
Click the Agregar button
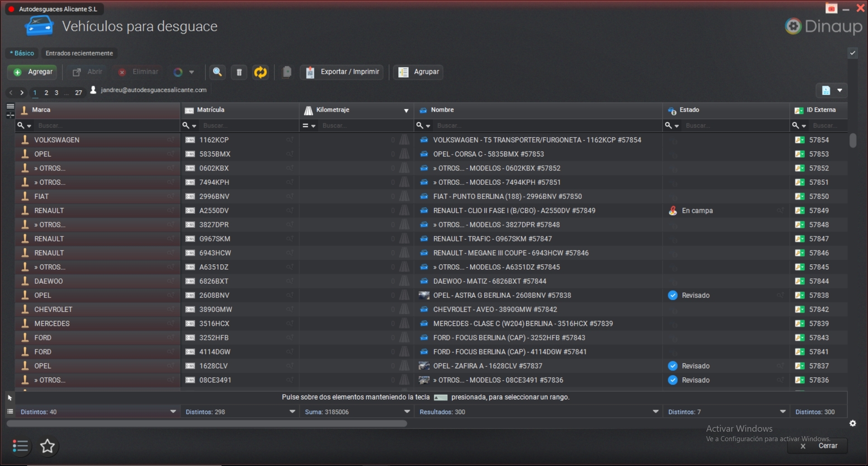coord(34,72)
